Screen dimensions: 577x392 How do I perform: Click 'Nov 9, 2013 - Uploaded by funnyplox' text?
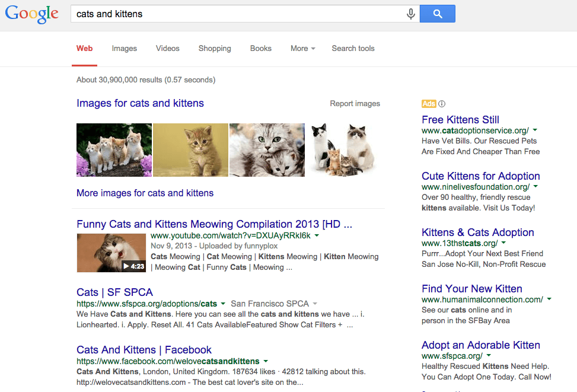(214, 246)
